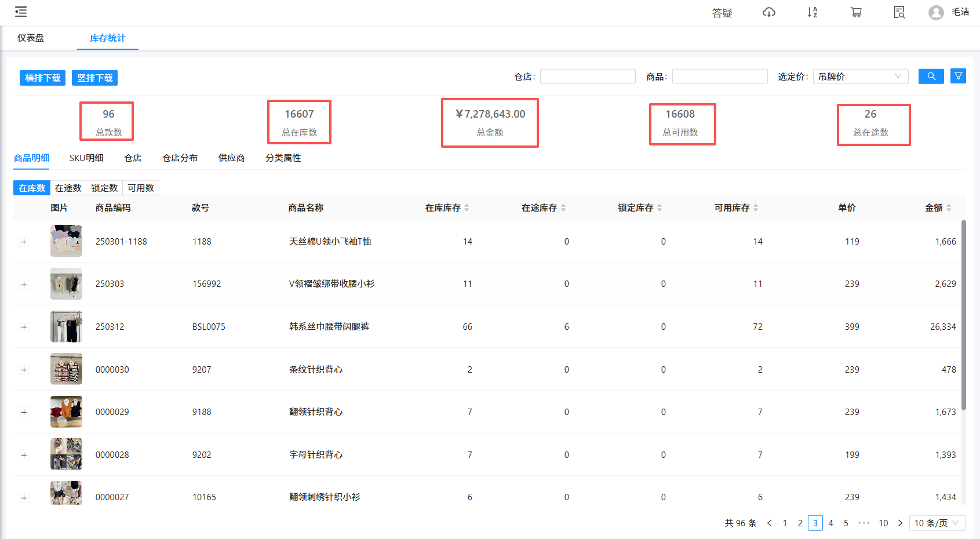Select the 可用数 toggle option
This screenshot has width=980, height=539.
click(x=141, y=188)
